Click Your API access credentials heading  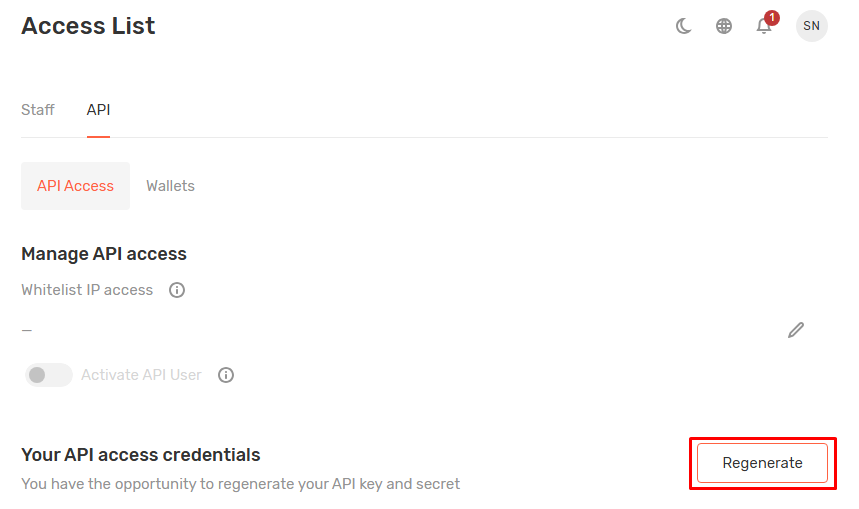coord(140,455)
